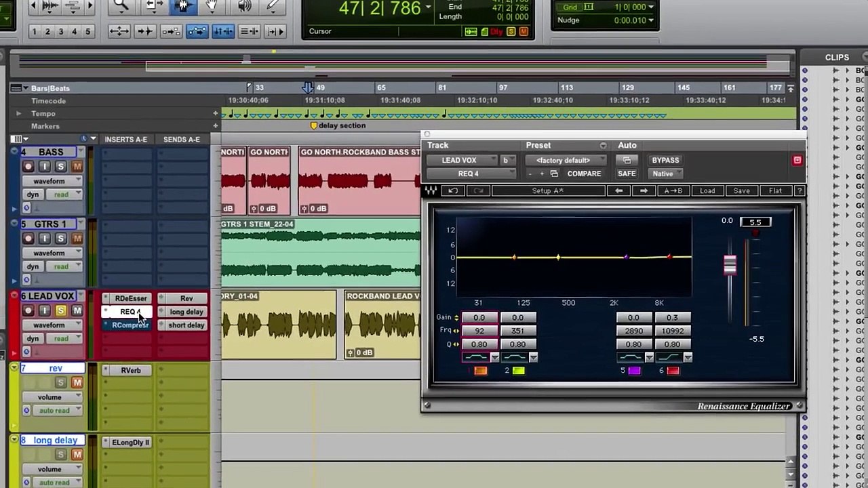The height and width of the screenshot is (488, 868).
Task: Solo the BASS track
Action: tap(60, 167)
